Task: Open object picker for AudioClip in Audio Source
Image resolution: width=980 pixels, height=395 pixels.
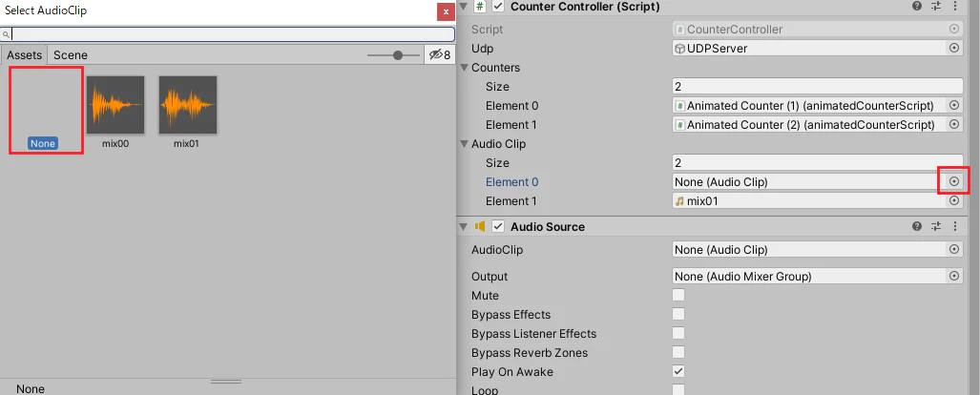Action: [x=953, y=249]
